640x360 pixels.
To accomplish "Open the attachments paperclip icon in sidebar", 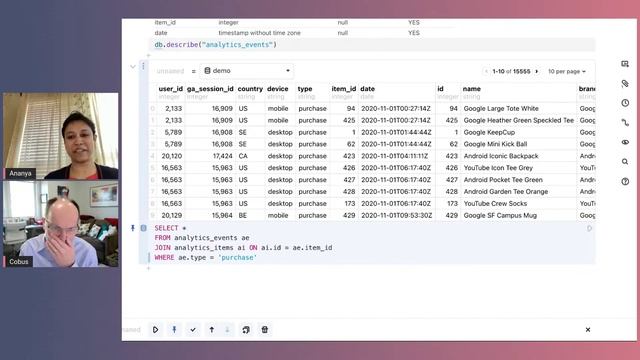I will [x=625, y=83].
